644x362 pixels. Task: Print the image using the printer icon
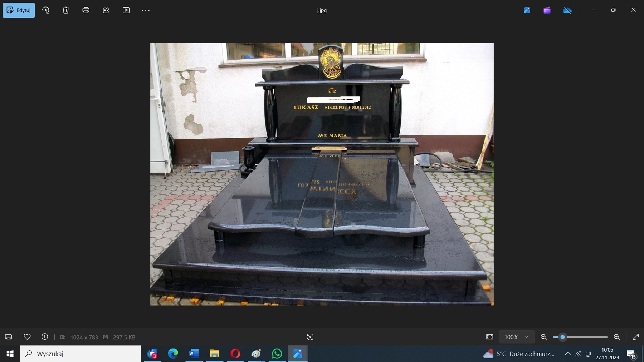pyautogui.click(x=86, y=10)
